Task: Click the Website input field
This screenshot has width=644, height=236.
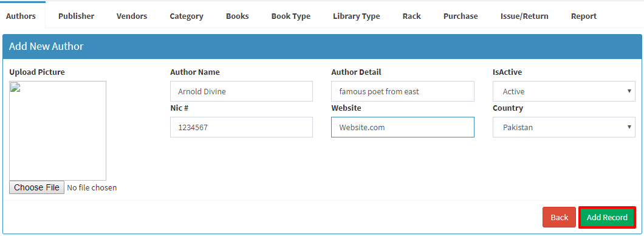Action: [403, 127]
